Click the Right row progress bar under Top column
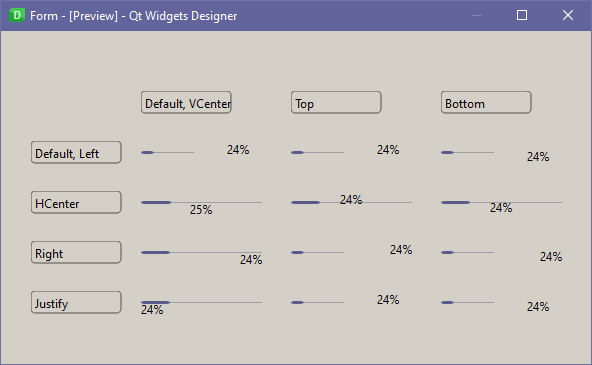The width and height of the screenshot is (592, 365). (351, 251)
